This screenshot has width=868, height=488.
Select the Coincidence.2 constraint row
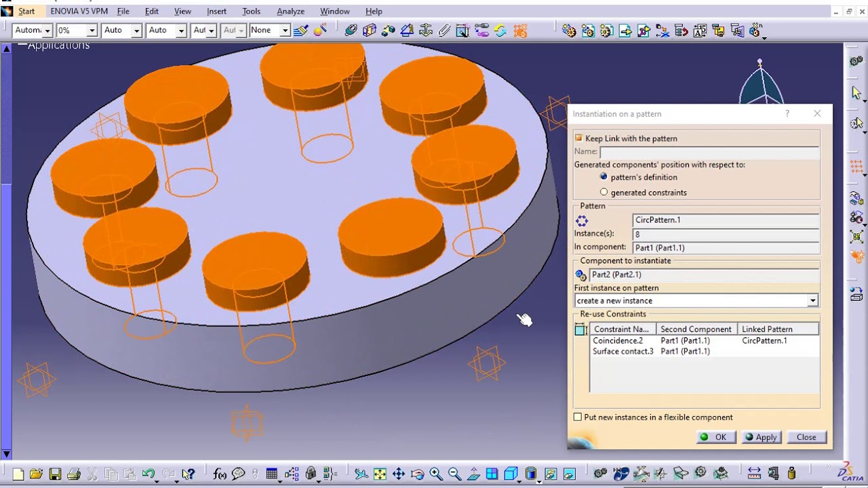tap(705, 341)
